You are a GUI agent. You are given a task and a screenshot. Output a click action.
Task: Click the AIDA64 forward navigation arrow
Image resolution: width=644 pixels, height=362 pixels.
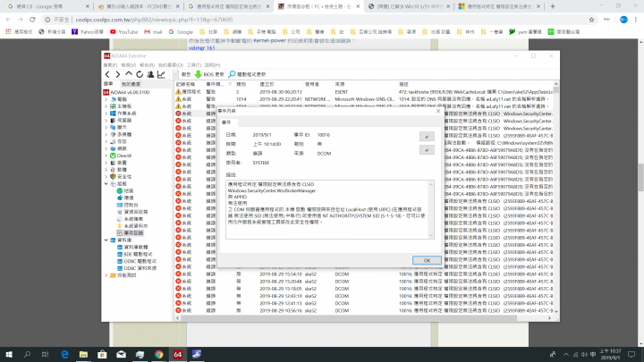118,74
